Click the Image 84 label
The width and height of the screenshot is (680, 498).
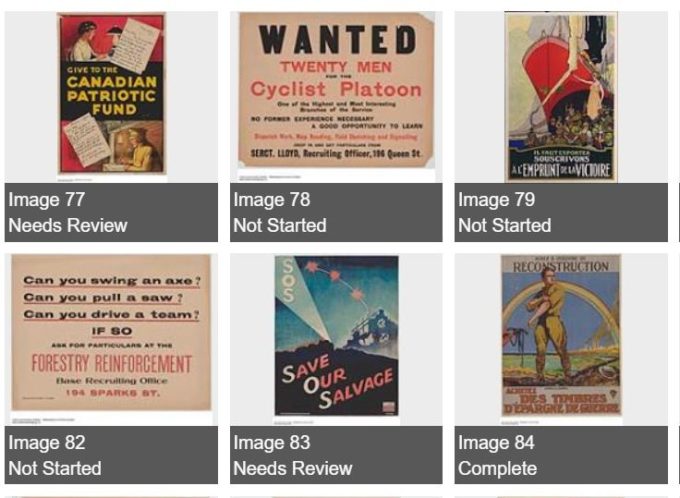496,442
